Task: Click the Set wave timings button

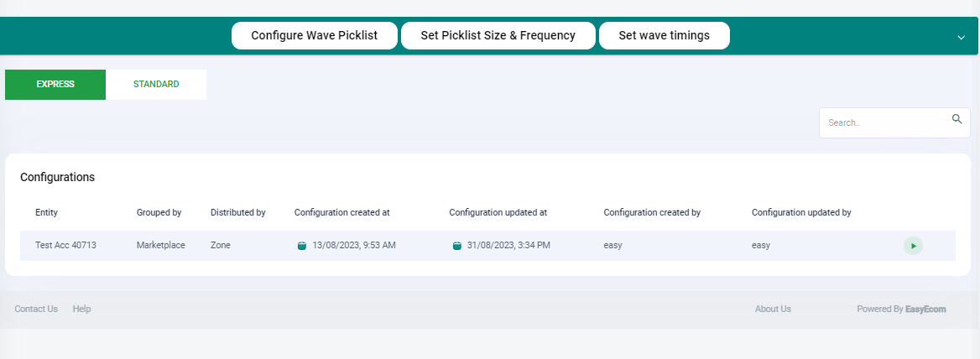Action: 665,35
